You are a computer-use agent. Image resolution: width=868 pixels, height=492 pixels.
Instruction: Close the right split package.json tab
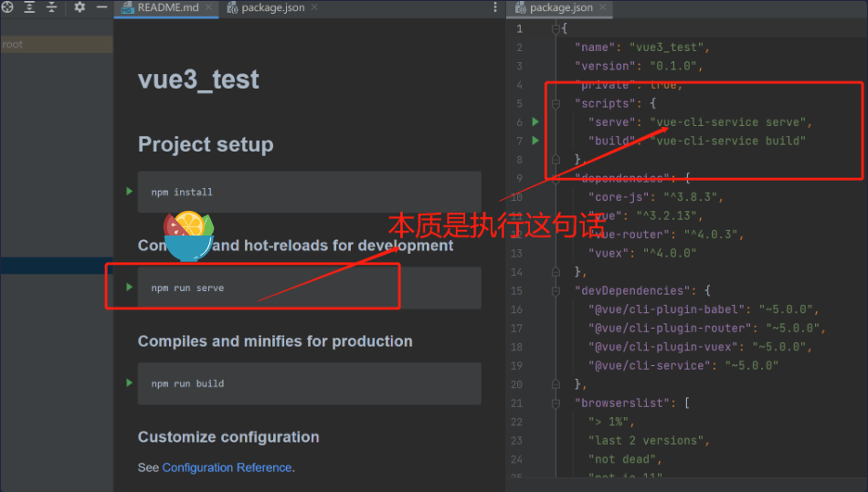tap(602, 7)
